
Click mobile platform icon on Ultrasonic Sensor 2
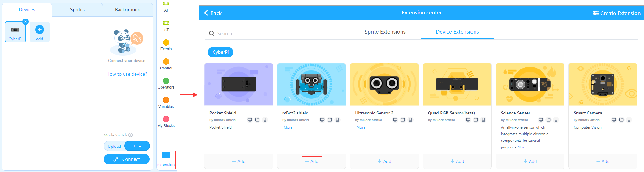tap(410, 120)
